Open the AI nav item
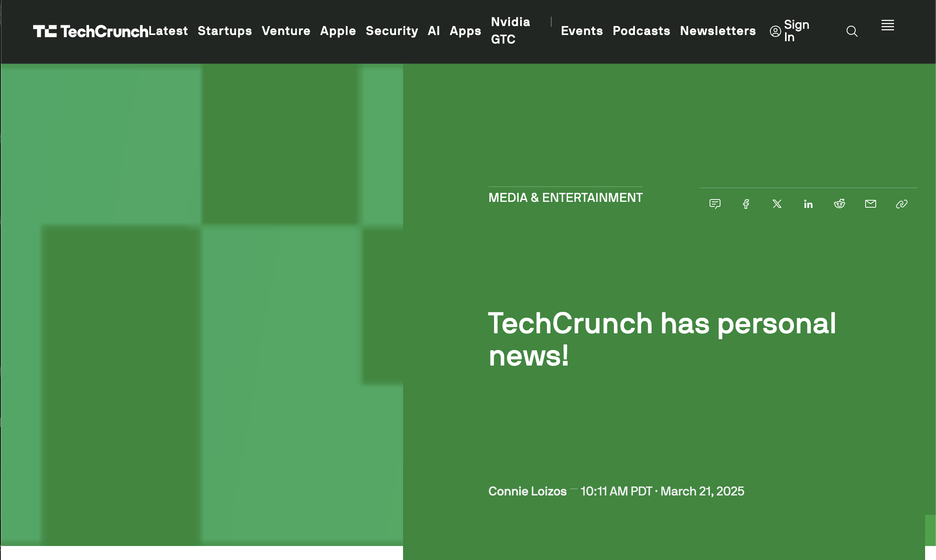The width and height of the screenshot is (936, 560). click(x=434, y=31)
